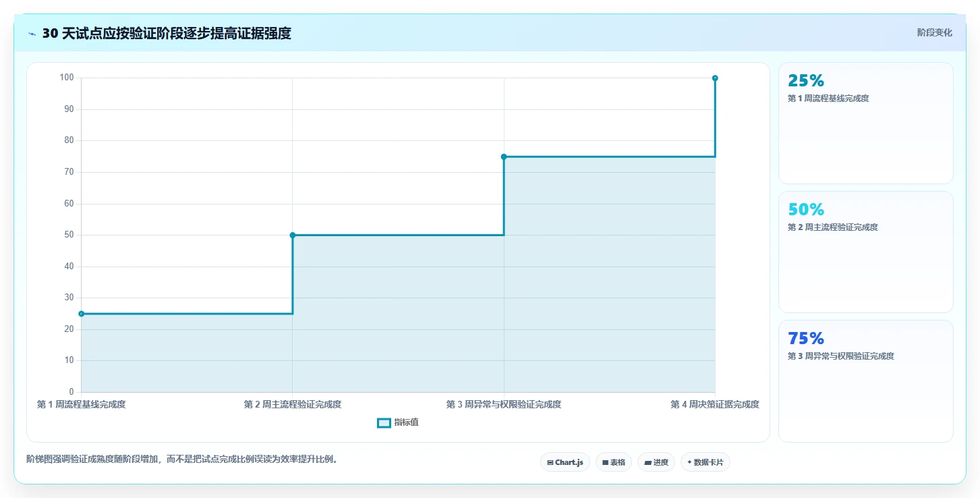Click card caption 第 3 周异常与权限验证完成度
The image size is (980, 498).
click(841, 356)
